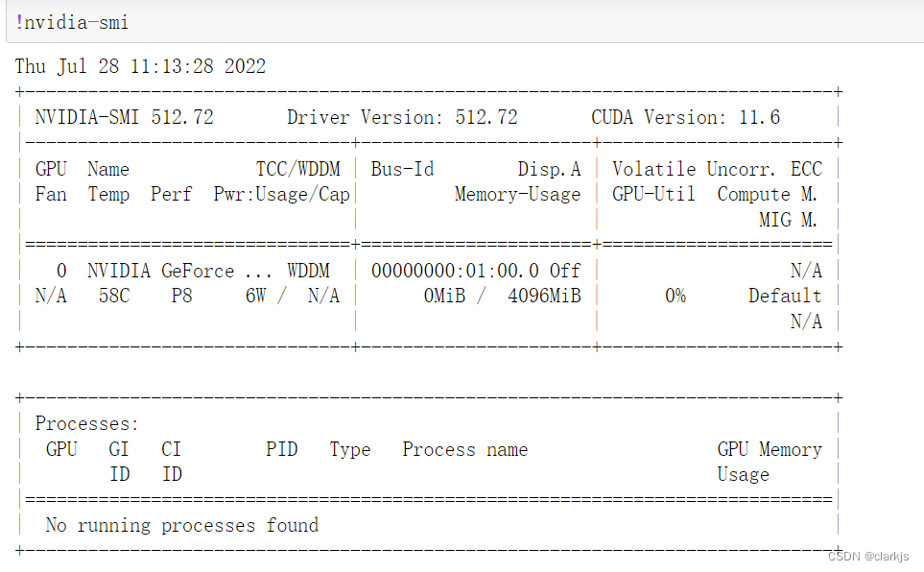This screenshot has width=924, height=572.
Task: Click the Off display active value
Action: pos(565,271)
